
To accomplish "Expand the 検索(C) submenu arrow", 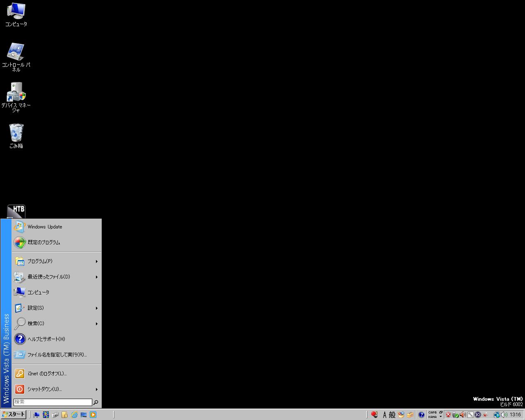I will click(97, 324).
